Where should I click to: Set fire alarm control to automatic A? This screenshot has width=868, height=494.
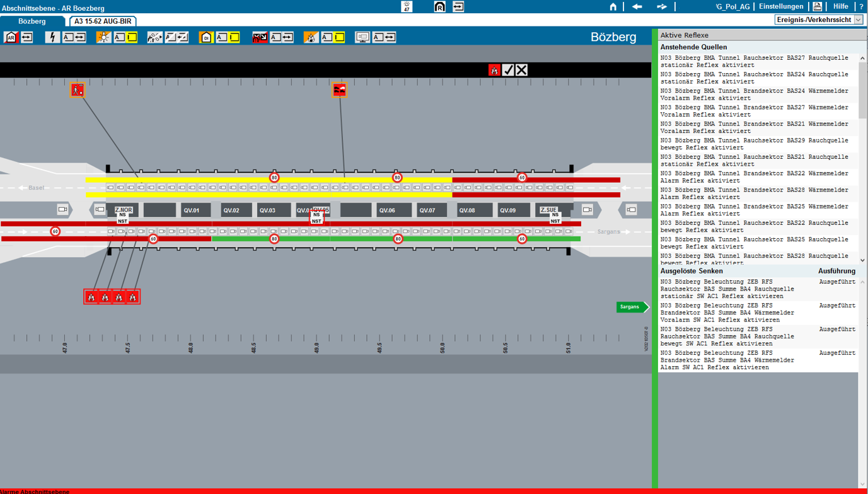(x=326, y=38)
